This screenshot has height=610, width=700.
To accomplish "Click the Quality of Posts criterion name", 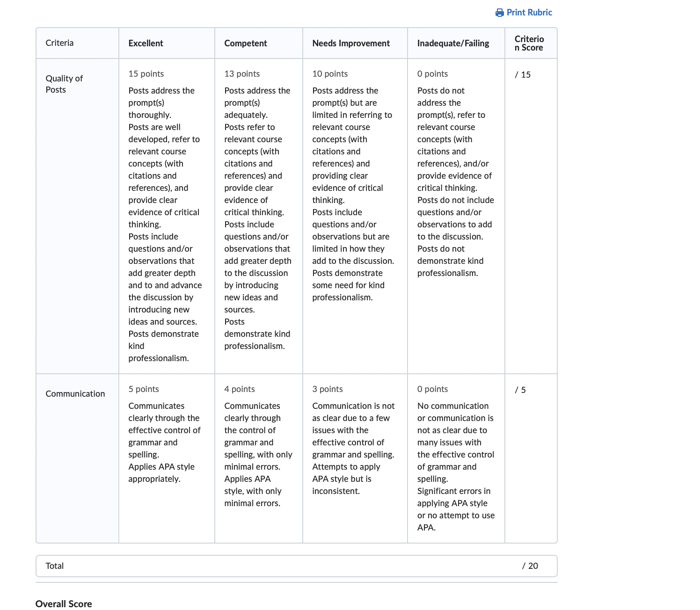I will (x=64, y=84).
